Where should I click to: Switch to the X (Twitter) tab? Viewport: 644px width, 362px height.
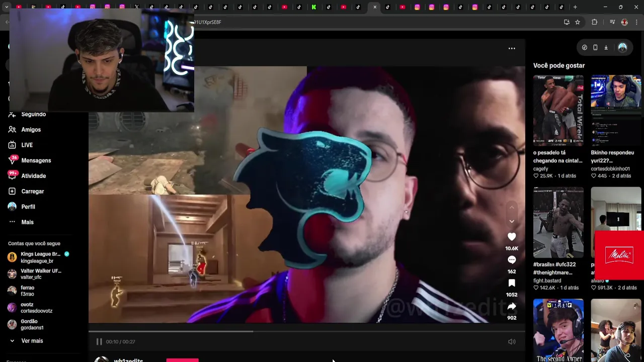137,7
